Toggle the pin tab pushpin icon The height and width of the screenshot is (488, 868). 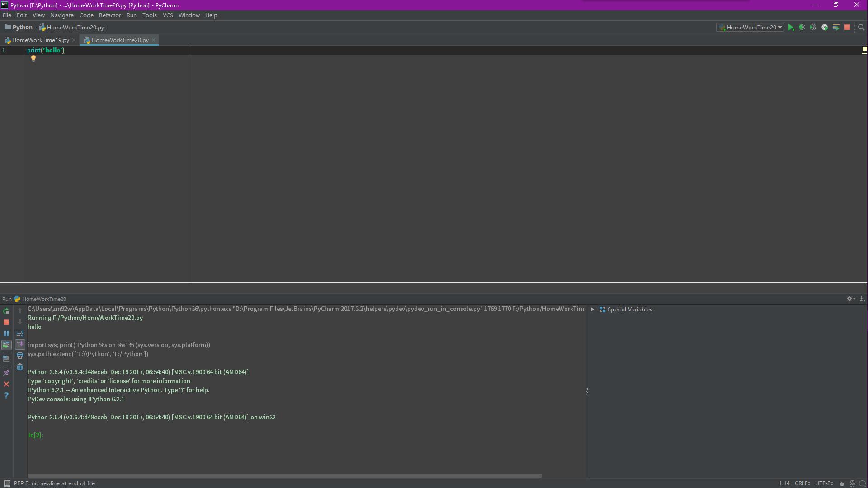pos(6,373)
